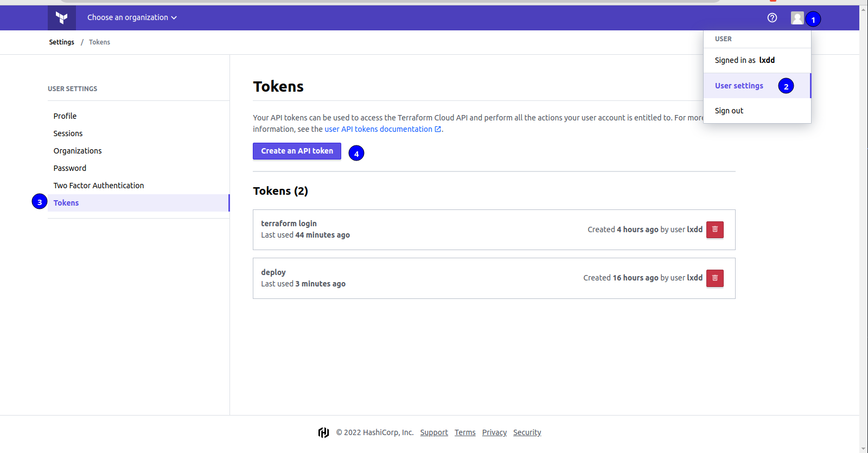
Task: Click Last used 44 minutes ago text
Action: click(x=305, y=235)
